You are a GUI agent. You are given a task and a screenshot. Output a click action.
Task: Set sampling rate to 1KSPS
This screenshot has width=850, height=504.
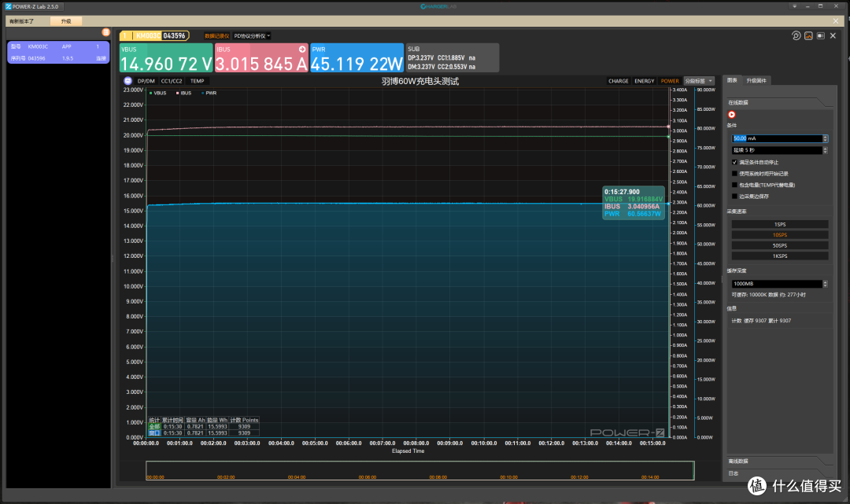pyautogui.click(x=779, y=256)
